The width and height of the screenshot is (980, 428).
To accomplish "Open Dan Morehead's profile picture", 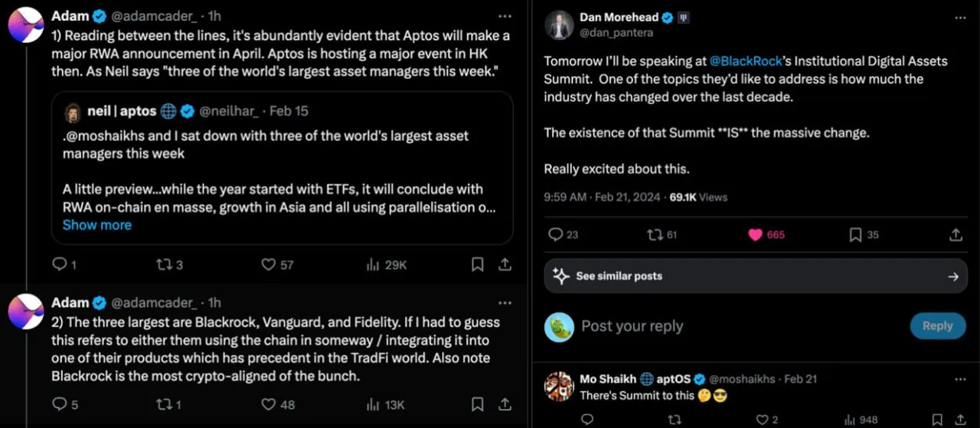I will click(559, 25).
